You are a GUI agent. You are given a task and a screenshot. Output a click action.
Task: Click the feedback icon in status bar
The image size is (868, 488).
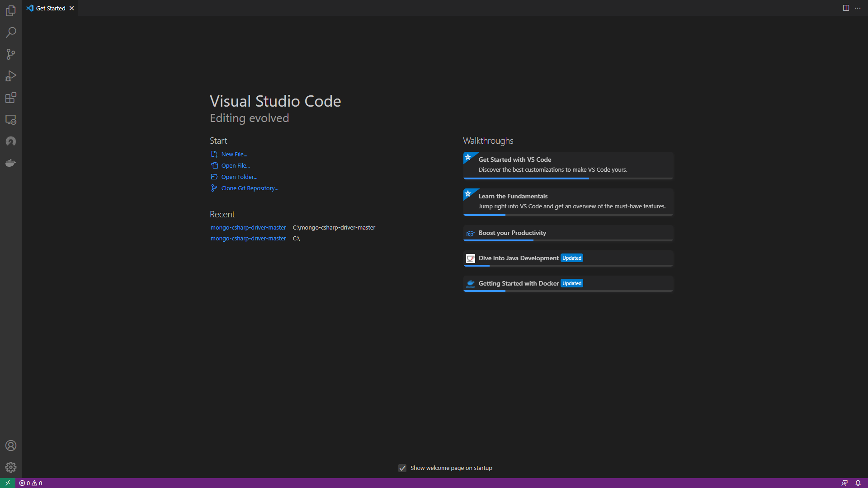coord(844,483)
